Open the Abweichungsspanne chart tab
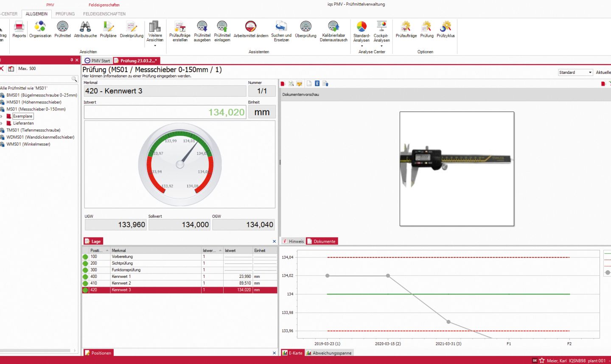Image resolution: width=611 pixels, height=364 pixels. pyautogui.click(x=329, y=353)
